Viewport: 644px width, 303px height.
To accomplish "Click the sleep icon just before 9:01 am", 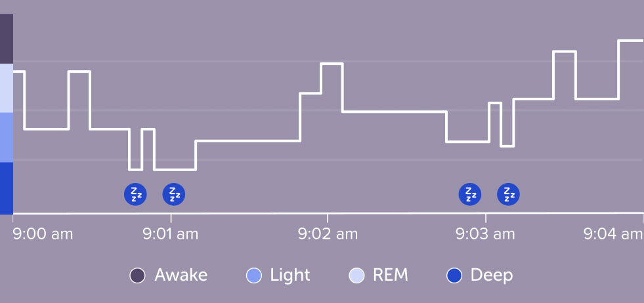I will (x=135, y=194).
